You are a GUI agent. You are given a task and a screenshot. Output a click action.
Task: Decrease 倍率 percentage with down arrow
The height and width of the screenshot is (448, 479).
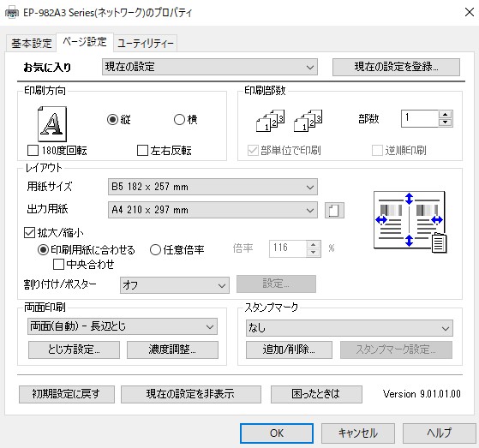(x=313, y=252)
